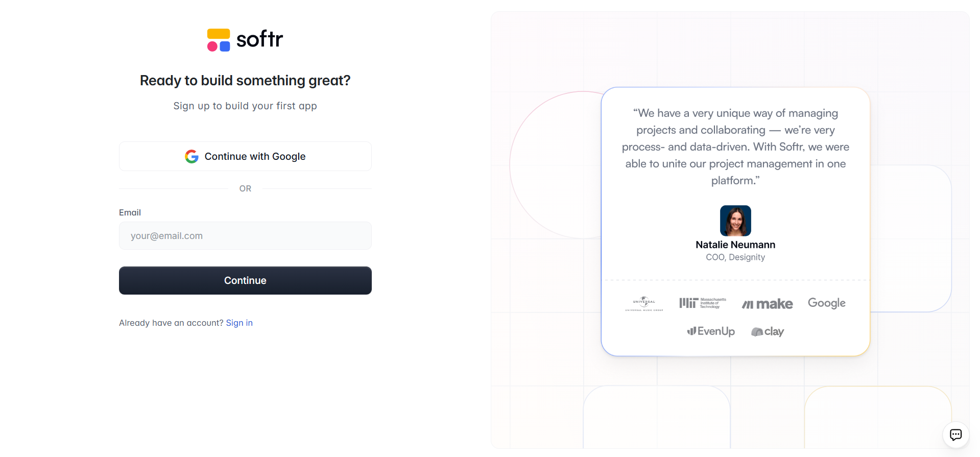Click the grey Google logo in testimonial
The height and width of the screenshot is (457, 980).
826,303
